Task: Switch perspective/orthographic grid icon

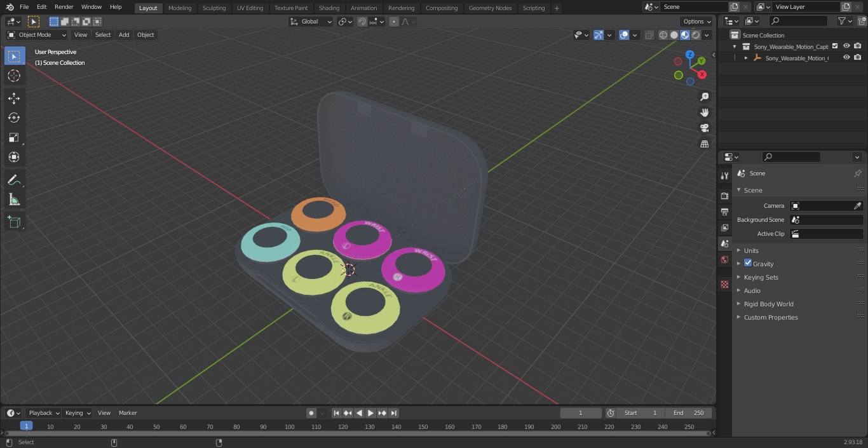Action: [704, 144]
